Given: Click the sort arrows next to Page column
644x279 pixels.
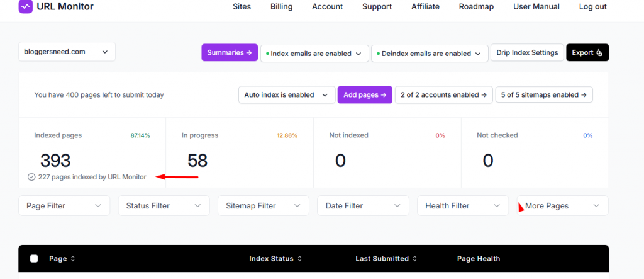Looking at the screenshot, I should tap(73, 259).
